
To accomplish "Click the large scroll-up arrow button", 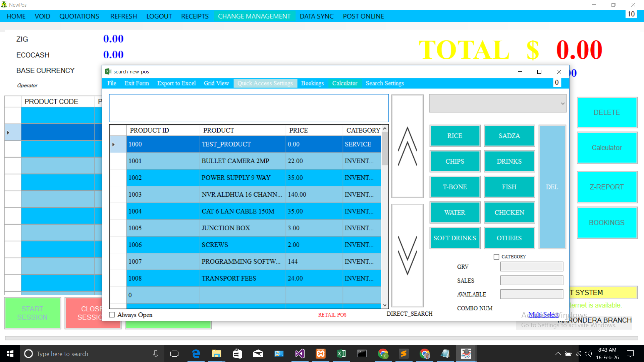I will pos(407,146).
